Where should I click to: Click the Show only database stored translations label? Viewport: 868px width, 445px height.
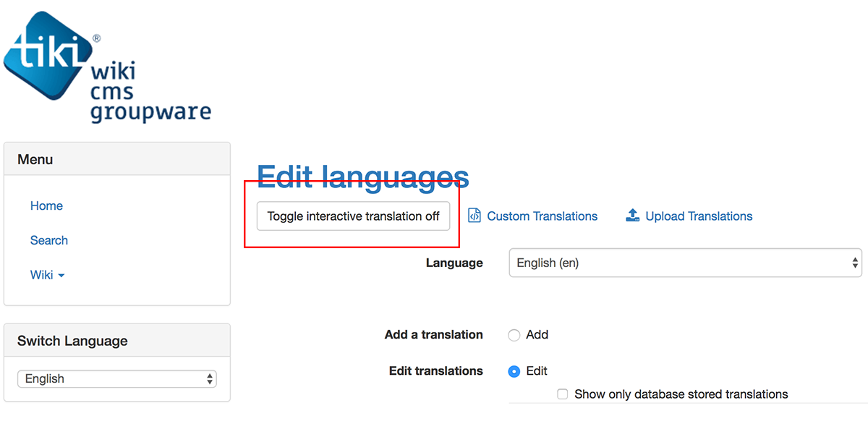(681, 394)
